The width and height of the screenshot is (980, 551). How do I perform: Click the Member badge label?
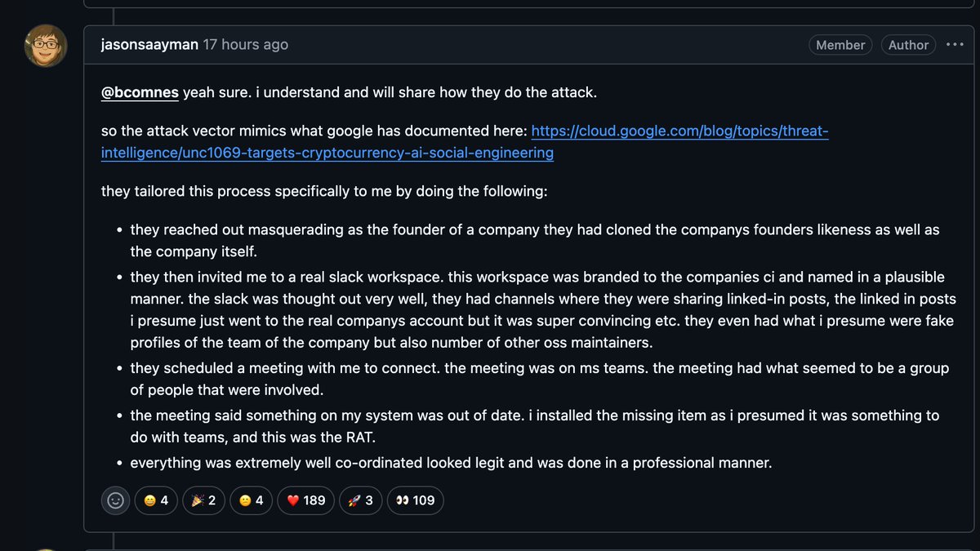point(840,45)
